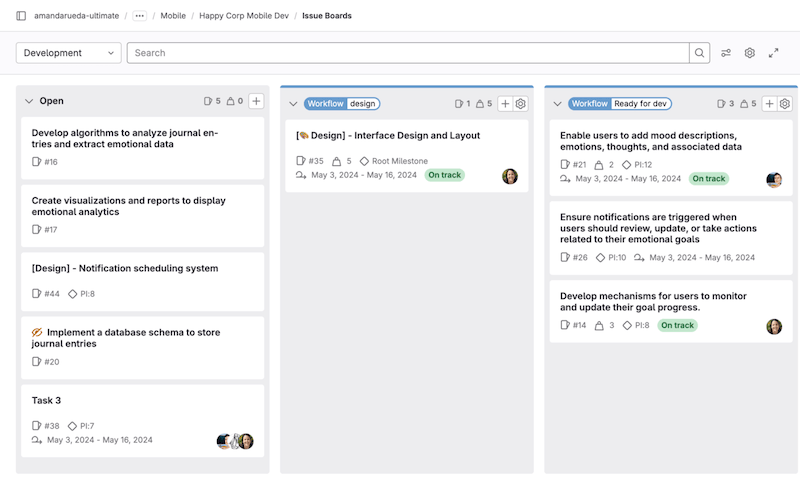Expand the breadcrumb ellipsis menu
800x484 pixels.
point(139,16)
